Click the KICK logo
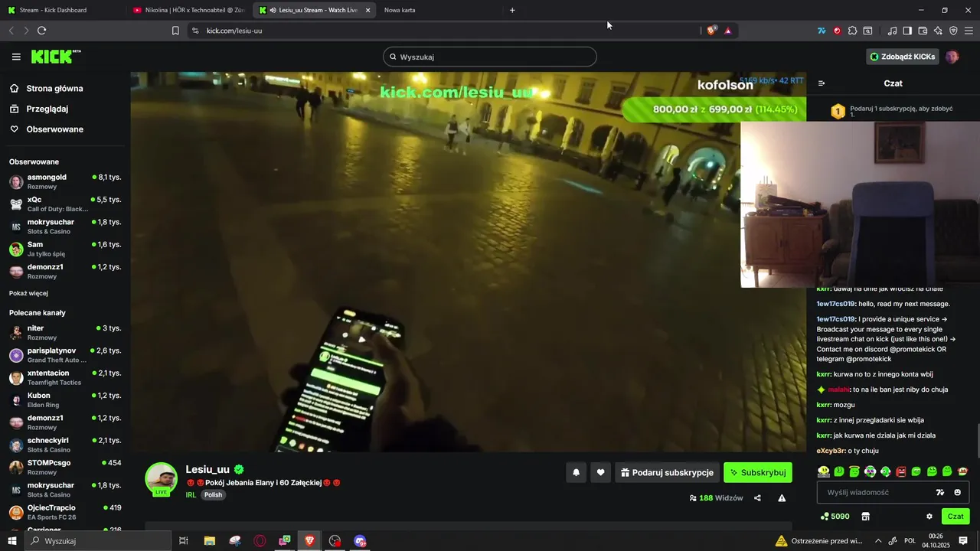 pos(55,57)
